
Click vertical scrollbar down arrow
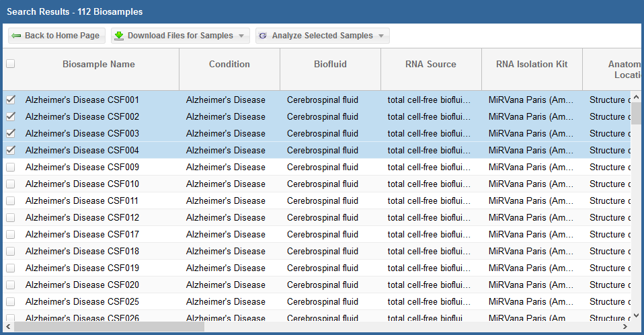click(636, 315)
